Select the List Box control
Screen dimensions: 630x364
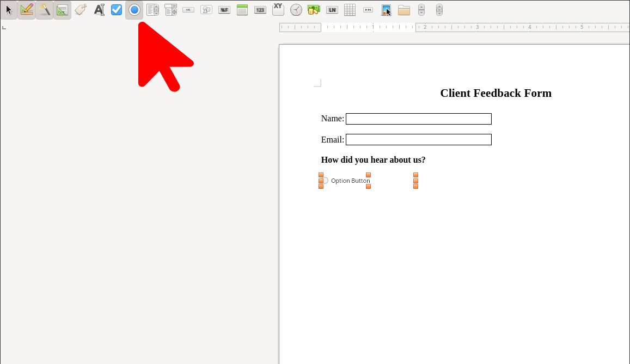click(152, 10)
